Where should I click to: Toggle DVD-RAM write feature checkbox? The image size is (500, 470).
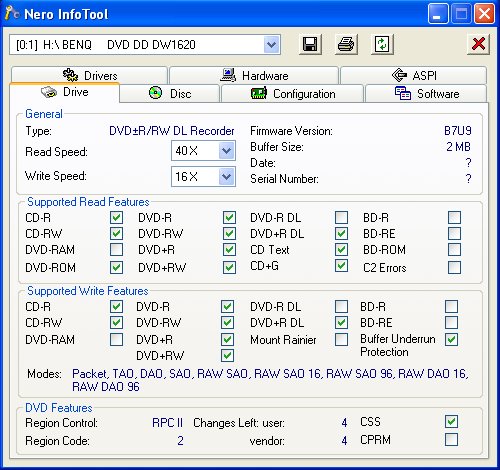click(x=116, y=340)
